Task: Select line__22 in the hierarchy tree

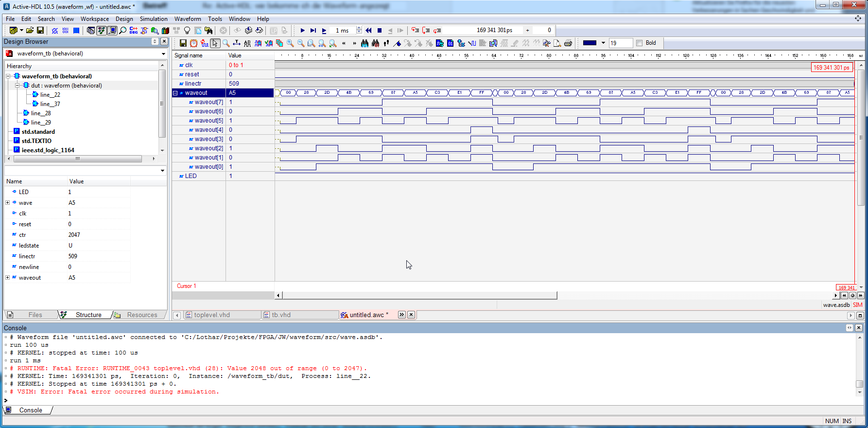Action: (50, 95)
